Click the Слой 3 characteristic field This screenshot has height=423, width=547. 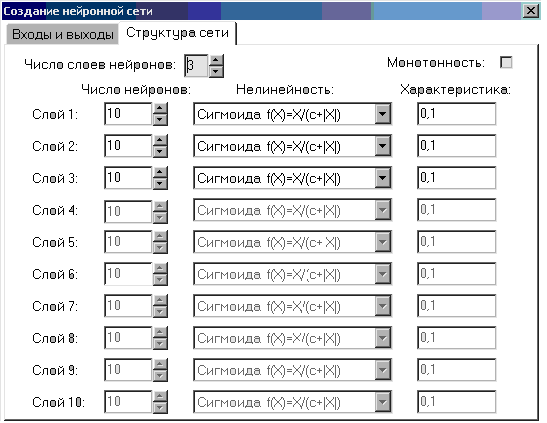456,178
